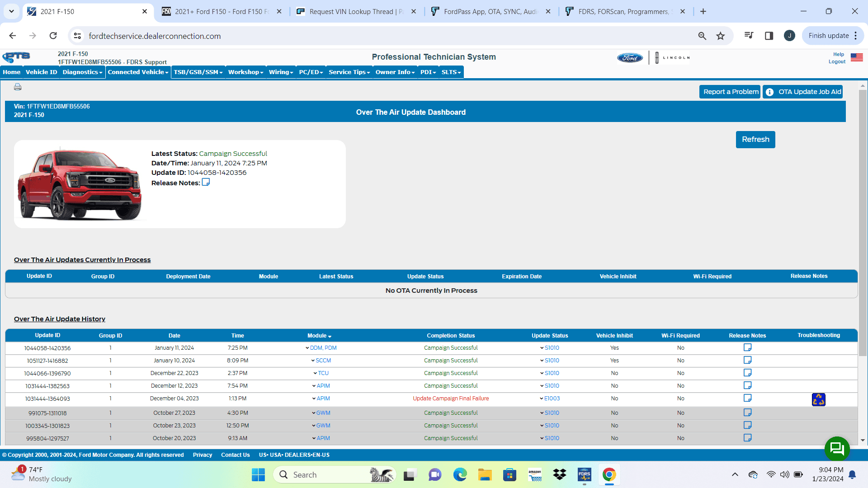This screenshot has height=488, width=868.
Task: Open release notes for December 22 TCU update
Action: click(x=747, y=373)
